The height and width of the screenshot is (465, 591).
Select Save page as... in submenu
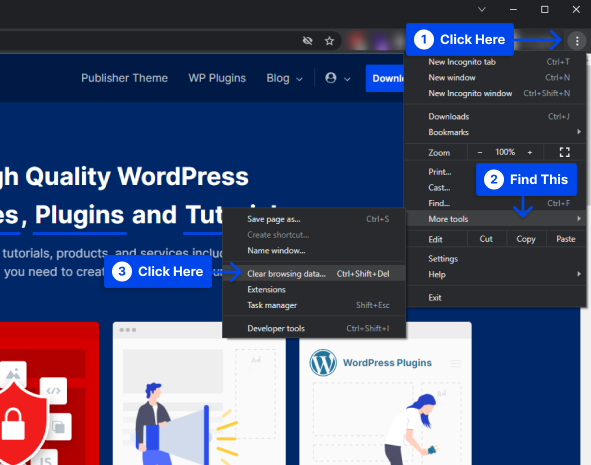(x=314, y=219)
